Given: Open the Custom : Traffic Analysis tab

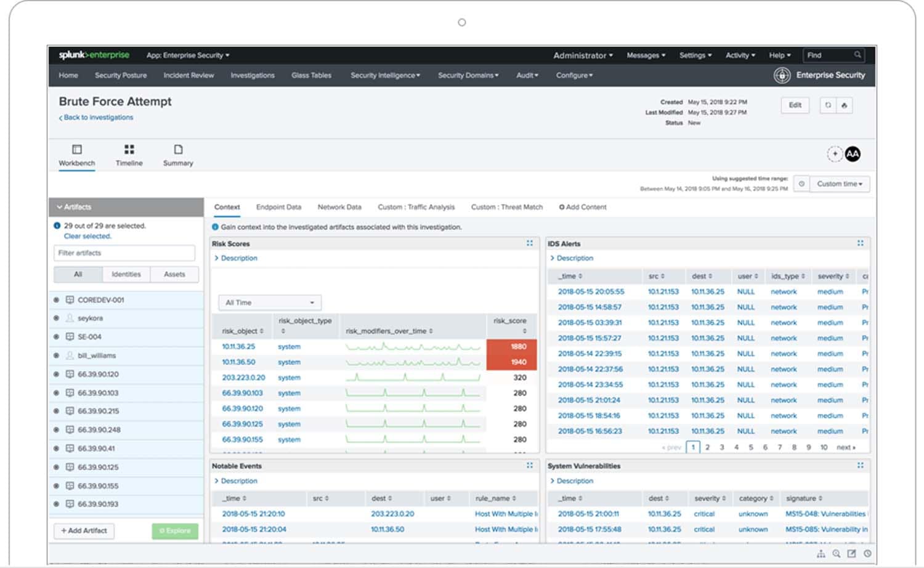Looking at the screenshot, I should [416, 207].
